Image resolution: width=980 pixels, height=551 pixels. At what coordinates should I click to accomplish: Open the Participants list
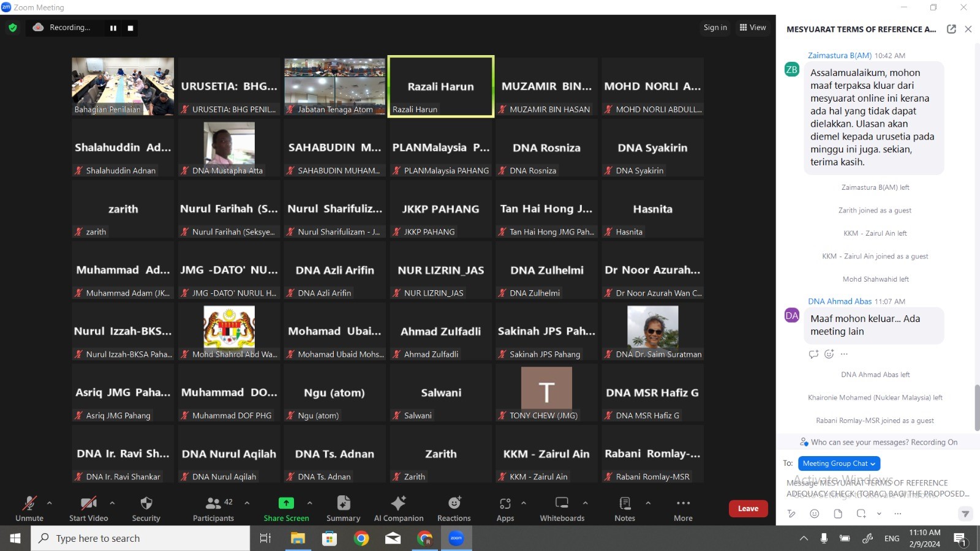(214, 509)
